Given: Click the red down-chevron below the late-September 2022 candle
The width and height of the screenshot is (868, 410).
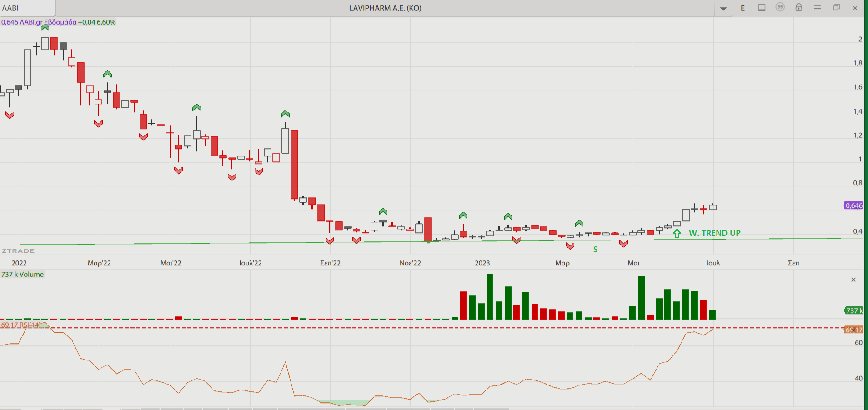Looking at the screenshot, I should 356,240.
